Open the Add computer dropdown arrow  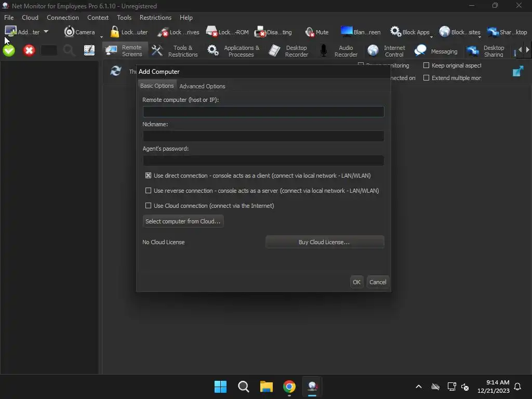[46, 32]
